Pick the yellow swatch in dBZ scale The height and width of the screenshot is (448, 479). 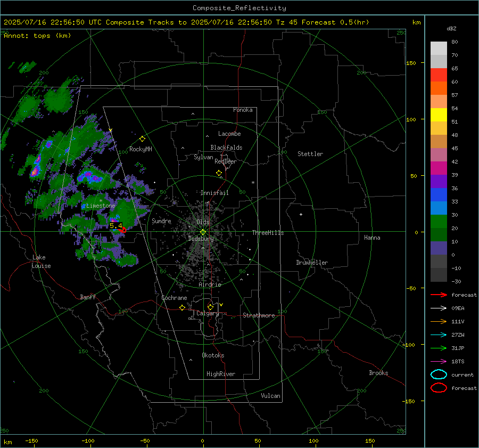(x=439, y=115)
